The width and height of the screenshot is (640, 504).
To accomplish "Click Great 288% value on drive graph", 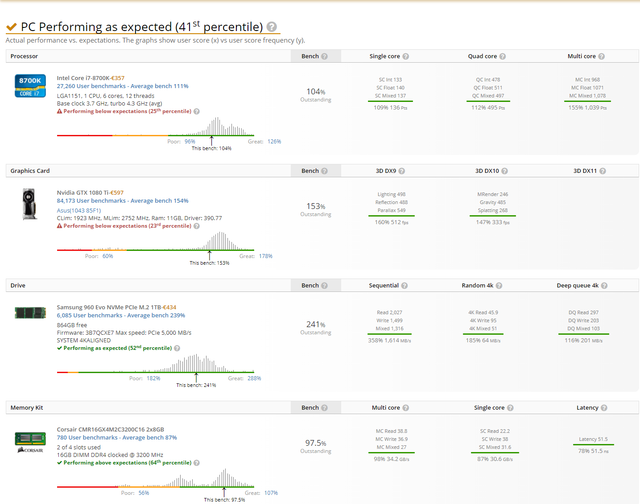I will click(x=254, y=378).
